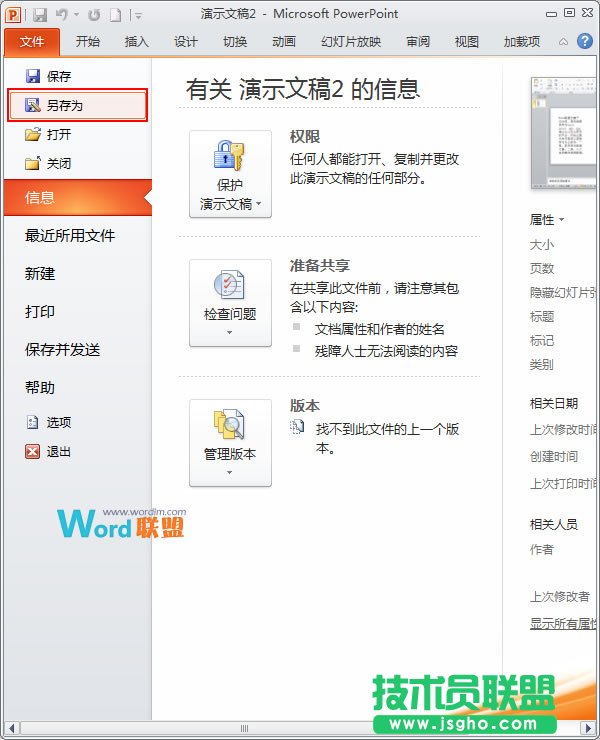
Task: Click the New document icon in quick access toolbar
Action: click(115, 15)
